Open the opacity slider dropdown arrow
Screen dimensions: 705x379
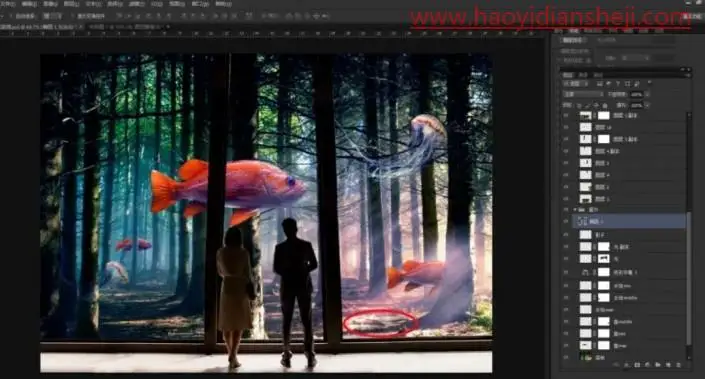point(647,94)
